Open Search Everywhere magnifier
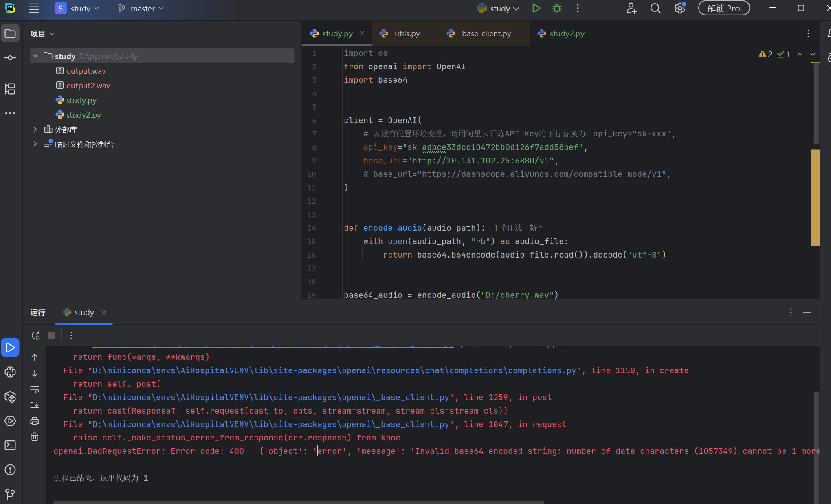The height and width of the screenshot is (504, 831). [655, 9]
